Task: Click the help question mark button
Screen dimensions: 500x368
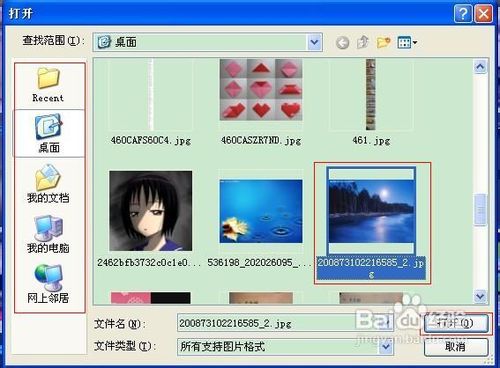Action: click(x=463, y=14)
